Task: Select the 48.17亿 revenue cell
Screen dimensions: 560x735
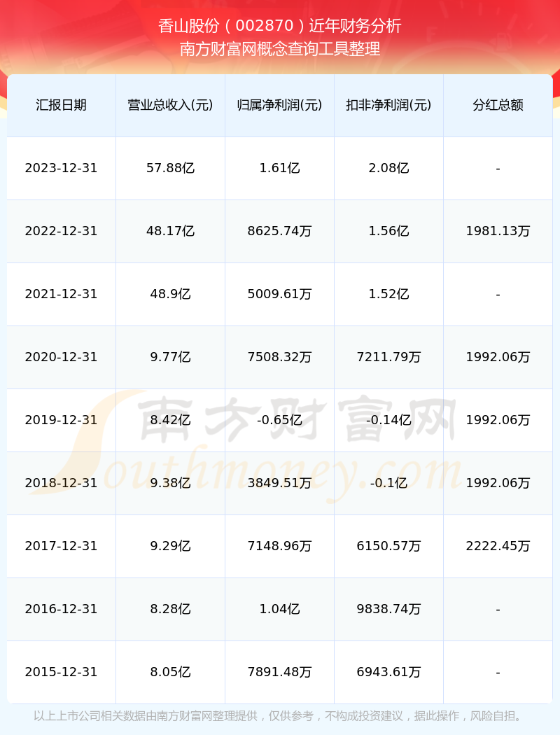Action: click(x=170, y=231)
